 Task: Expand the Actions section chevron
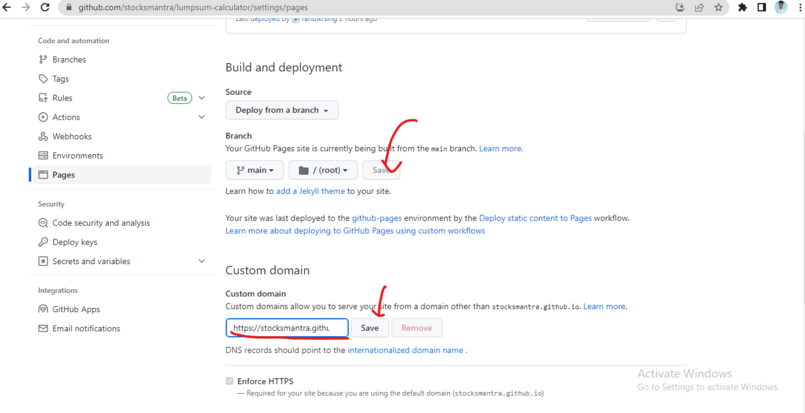click(x=201, y=117)
